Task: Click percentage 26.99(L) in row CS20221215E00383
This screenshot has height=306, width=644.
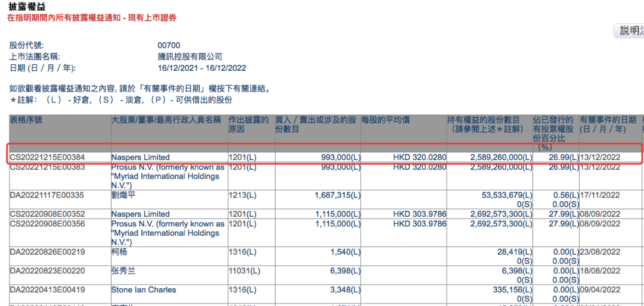Action: 565,167
